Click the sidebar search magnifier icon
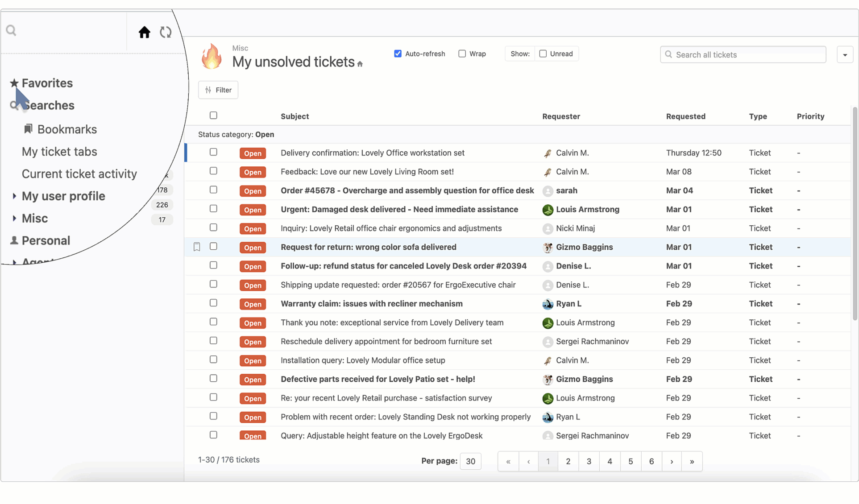Viewport: 859px width, 504px height. click(11, 30)
